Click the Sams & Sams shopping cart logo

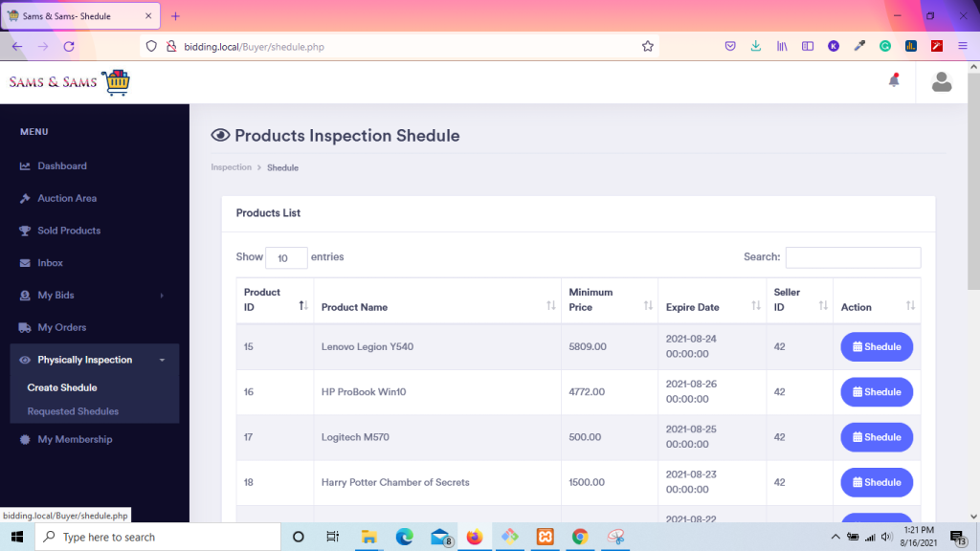click(115, 81)
